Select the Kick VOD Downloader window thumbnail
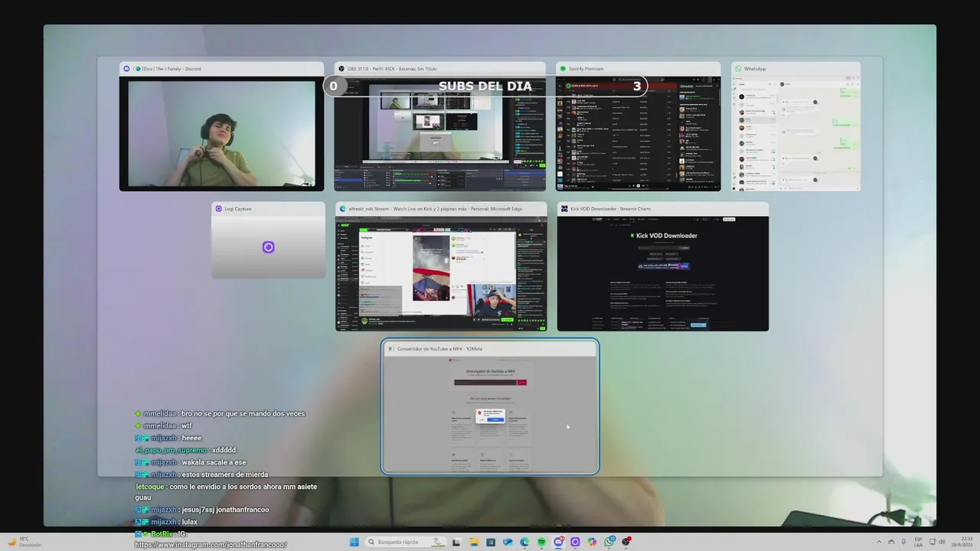This screenshot has width=980, height=551. tap(662, 266)
